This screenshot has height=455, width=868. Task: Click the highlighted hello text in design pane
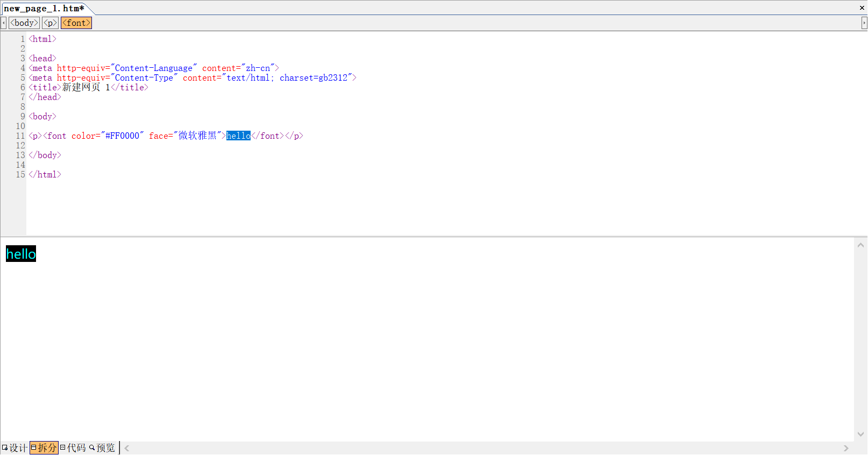click(21, 254)
